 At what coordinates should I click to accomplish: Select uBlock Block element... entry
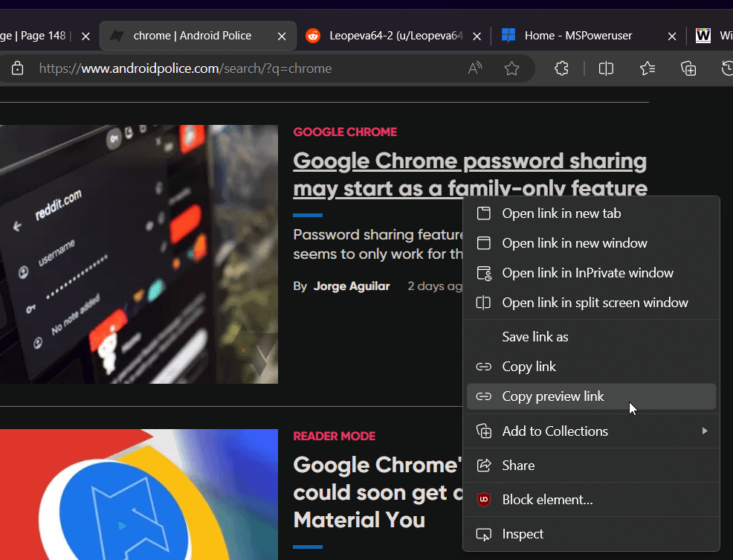coord(591,500)
